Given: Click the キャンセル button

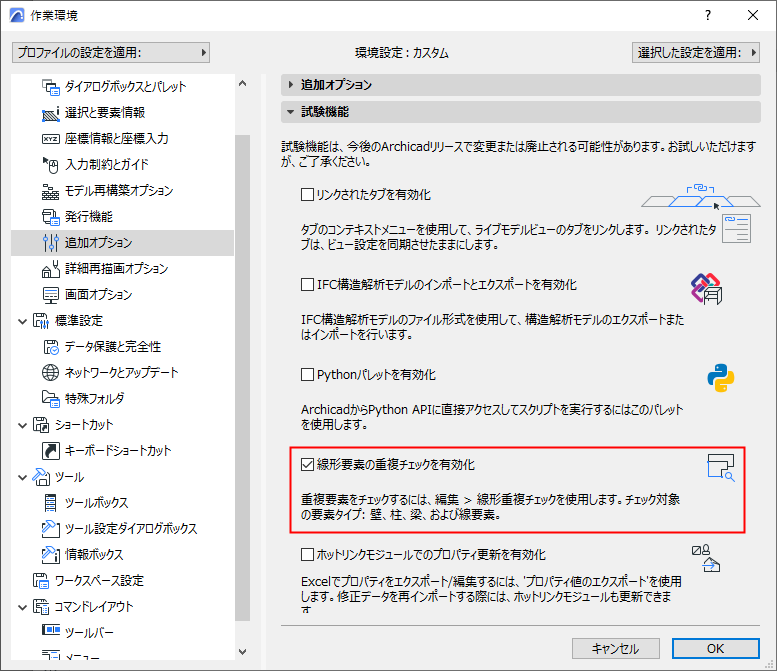Looking at the screenshot, I should click(x=615, y=648).
